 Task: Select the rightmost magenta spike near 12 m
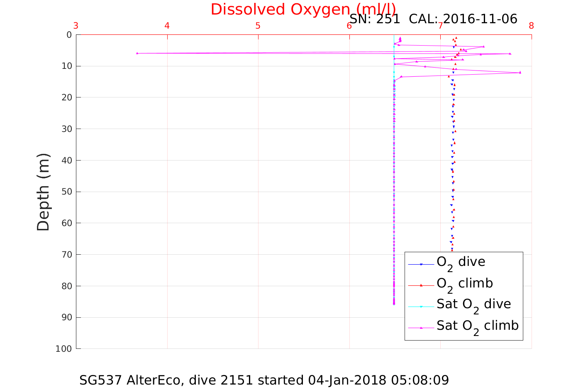tap(520, 73)
